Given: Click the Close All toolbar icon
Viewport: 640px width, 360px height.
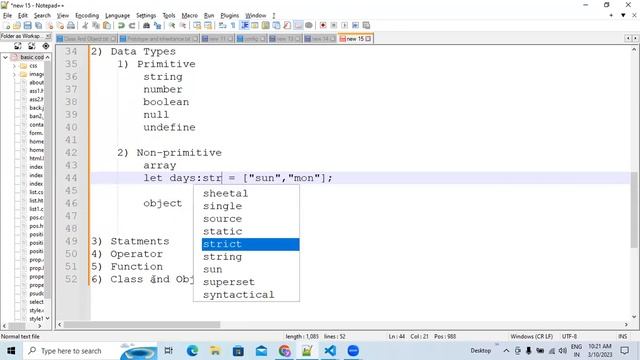Looking at the screenshot, I should pyautogui.click(x=60, y=25).
